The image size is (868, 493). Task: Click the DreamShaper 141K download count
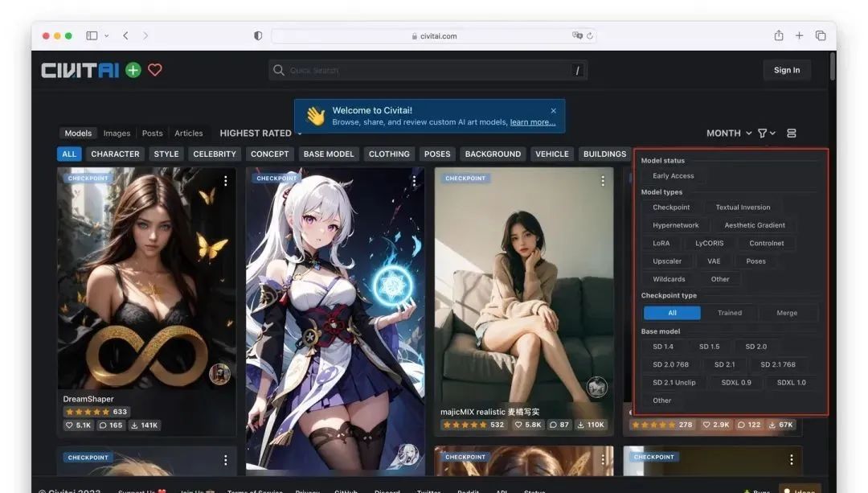click(145, 425)
